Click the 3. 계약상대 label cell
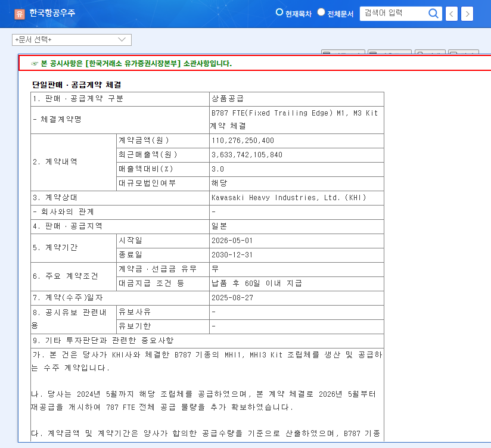The width and height of the screenshot is (491, 448). point(120,198)
